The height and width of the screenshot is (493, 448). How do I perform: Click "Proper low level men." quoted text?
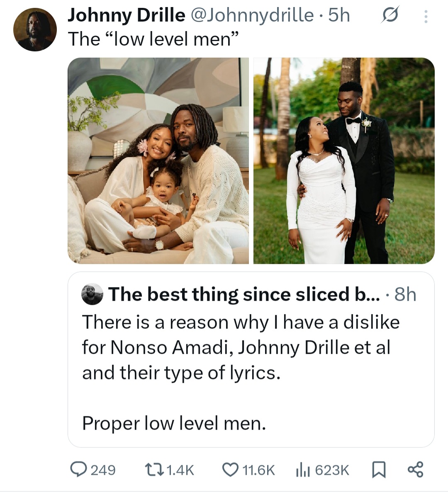174,423
